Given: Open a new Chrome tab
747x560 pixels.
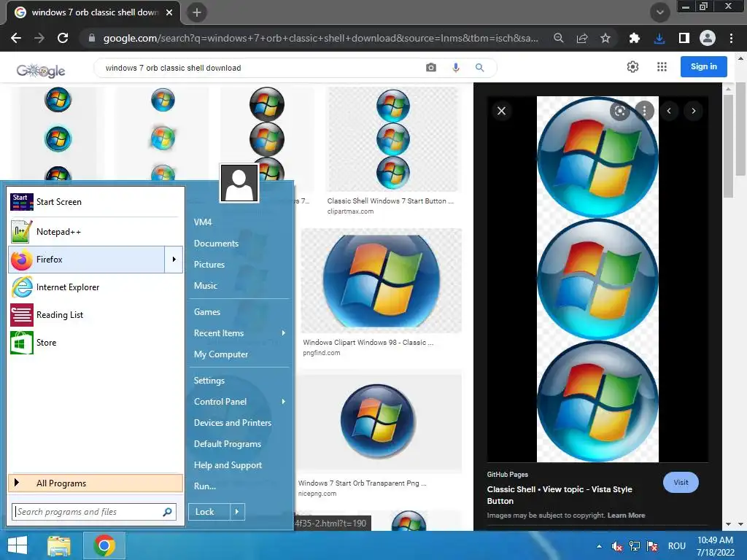Looking at the screenshot, I should point(197,12).
